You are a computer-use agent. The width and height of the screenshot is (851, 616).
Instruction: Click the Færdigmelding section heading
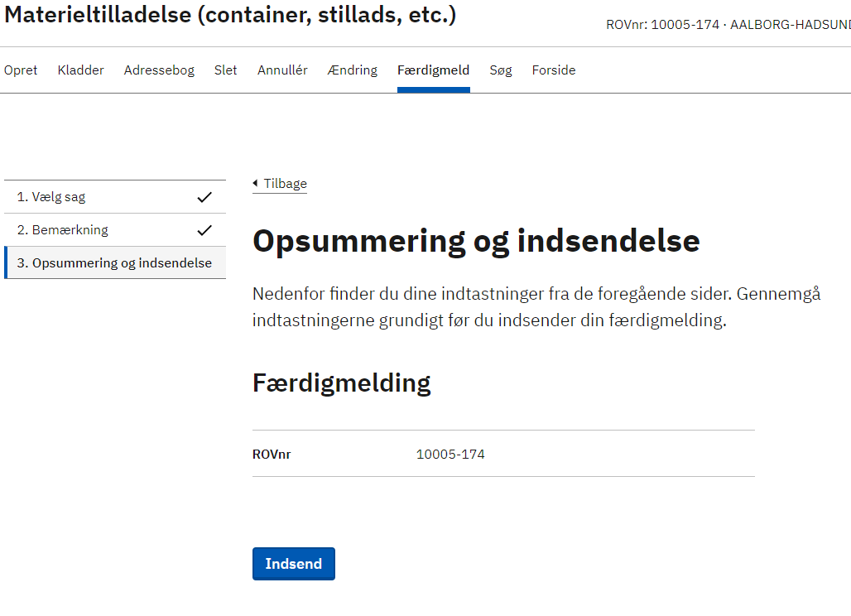click(341, 383)
